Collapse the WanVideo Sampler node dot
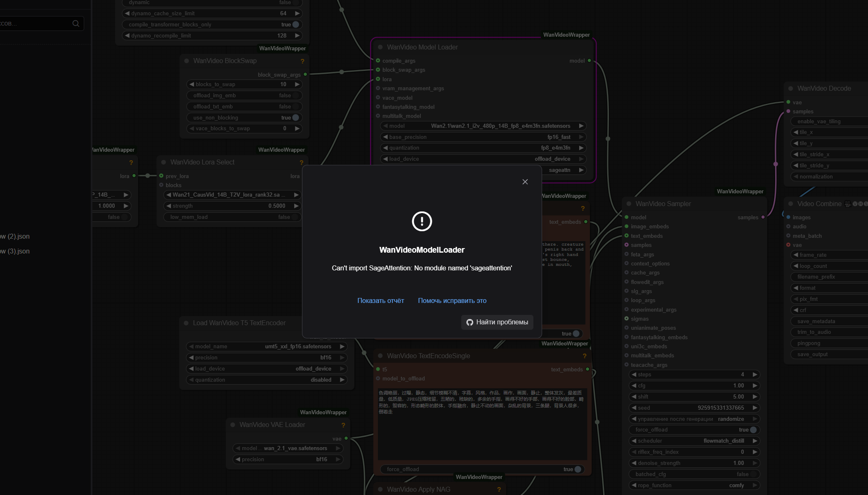This screenshot has width=868, height=495. click(x=629, y=204)
